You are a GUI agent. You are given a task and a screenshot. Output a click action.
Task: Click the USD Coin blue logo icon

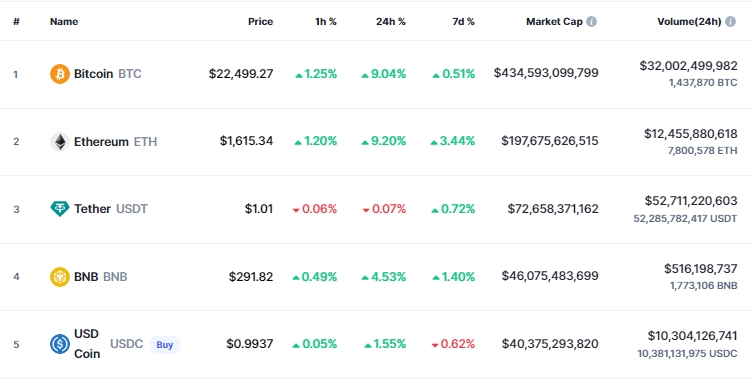pos(60,344)
